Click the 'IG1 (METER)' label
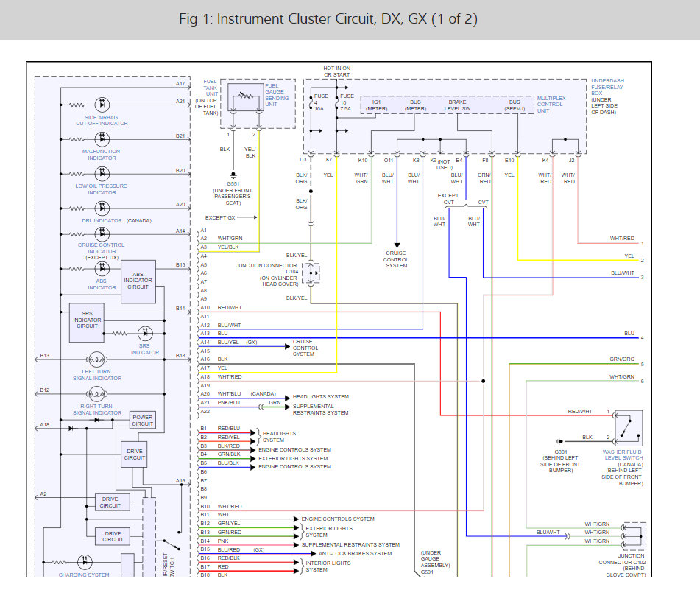Viewport: 700px width, 590px height. point(377,105)
